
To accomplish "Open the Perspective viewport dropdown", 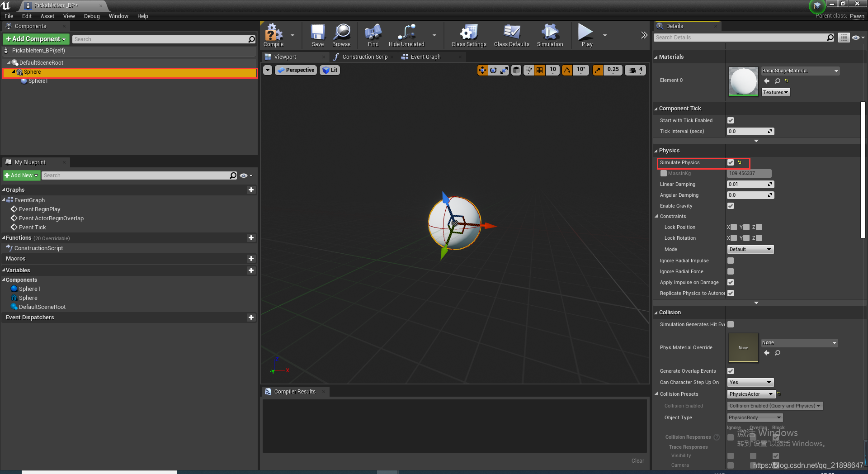I will click(x=296, y=70).
